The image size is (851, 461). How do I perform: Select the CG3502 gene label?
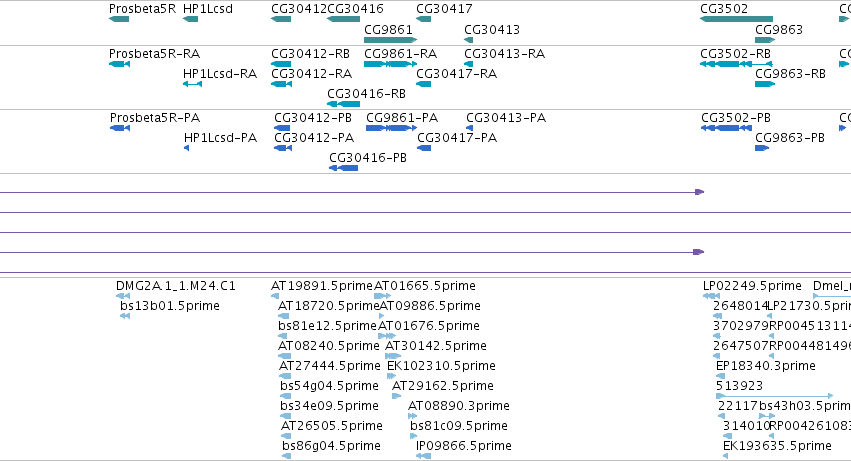724,9
